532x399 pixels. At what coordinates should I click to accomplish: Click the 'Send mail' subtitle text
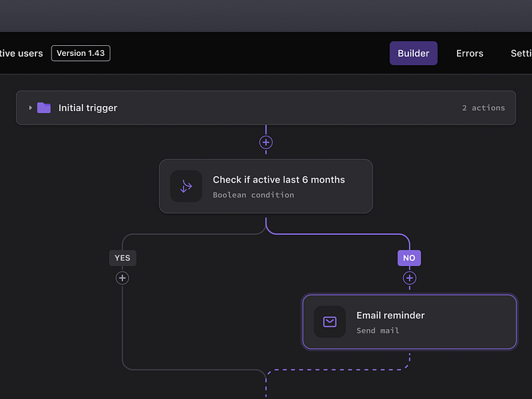(x=378, y=330)
